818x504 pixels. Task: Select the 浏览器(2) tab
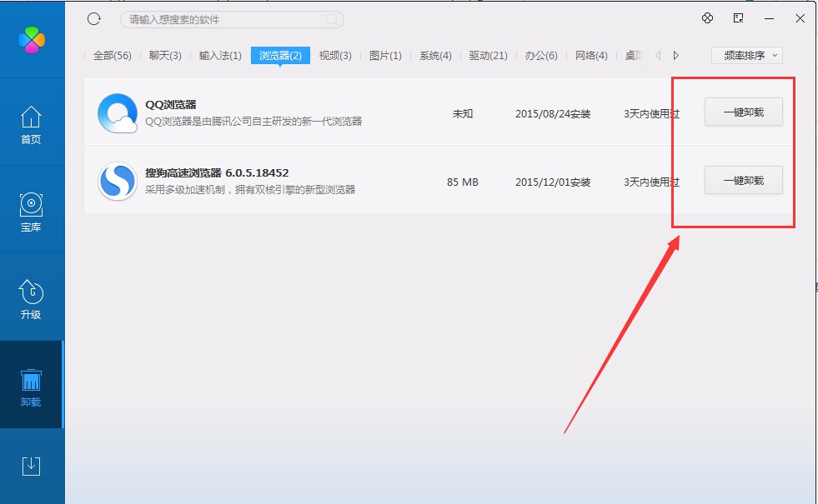(280, 55)
